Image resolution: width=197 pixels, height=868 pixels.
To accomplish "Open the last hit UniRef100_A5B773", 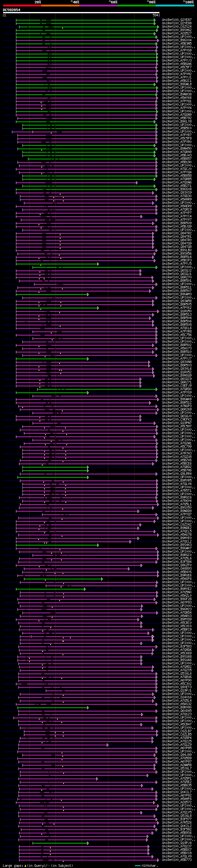I will tap(176, 860).
